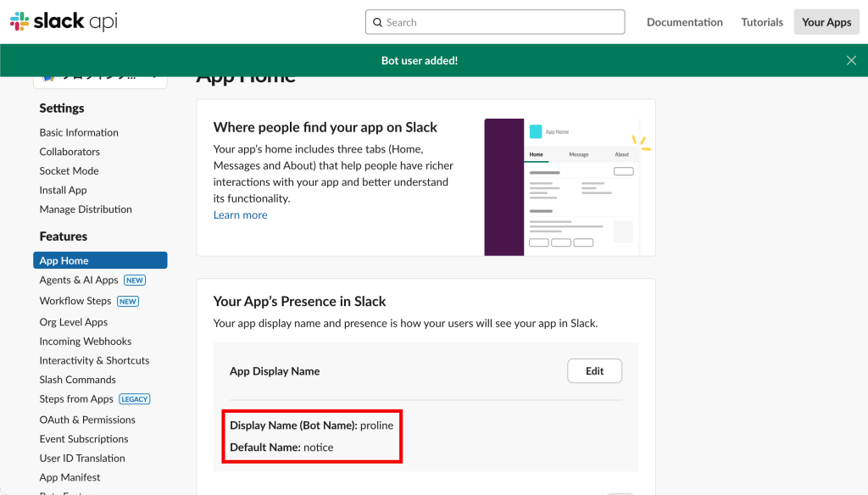Click inside the Search field
The image size is (868, 495).
click(500, 23)
